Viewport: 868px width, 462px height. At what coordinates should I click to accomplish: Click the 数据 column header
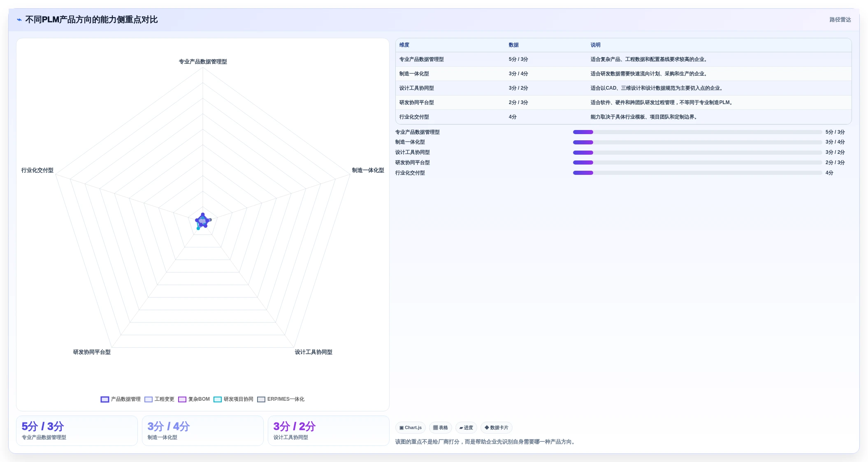[514, 45]
